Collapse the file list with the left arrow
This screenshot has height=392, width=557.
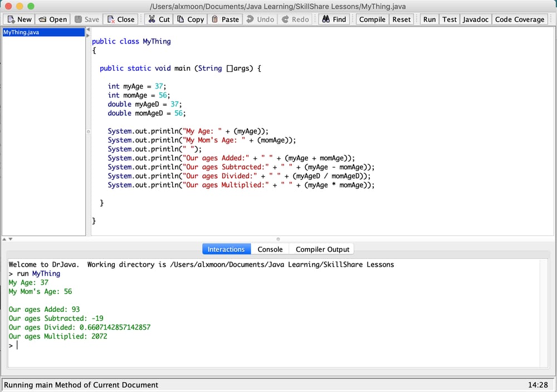tap(88, 30)
